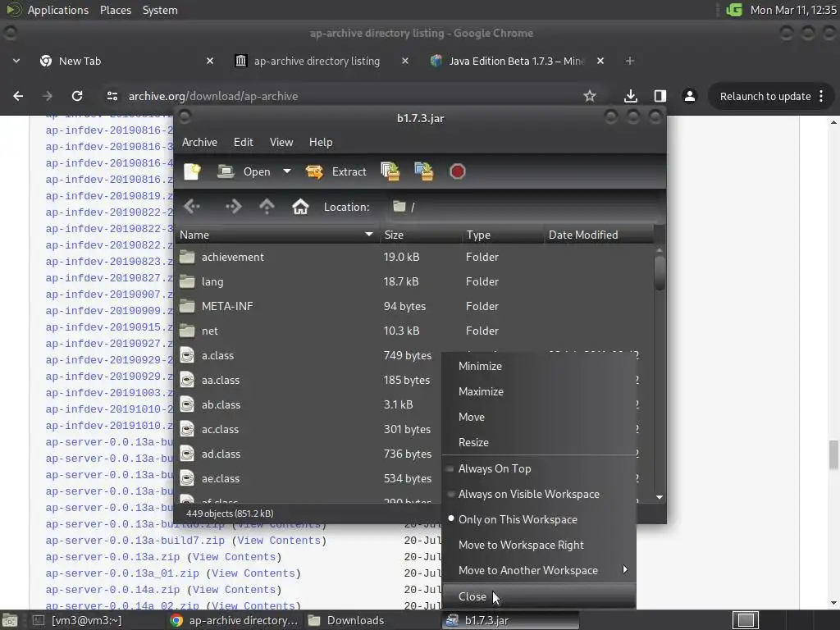Choose Close from the window menu
Viewport: 840px width, 630px height.
coord(539,596)
